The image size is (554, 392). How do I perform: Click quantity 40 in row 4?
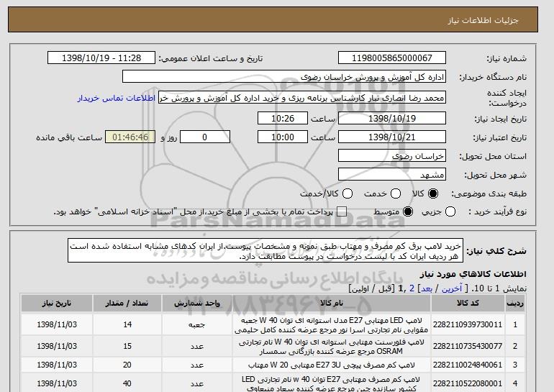(x=127, y=383)
